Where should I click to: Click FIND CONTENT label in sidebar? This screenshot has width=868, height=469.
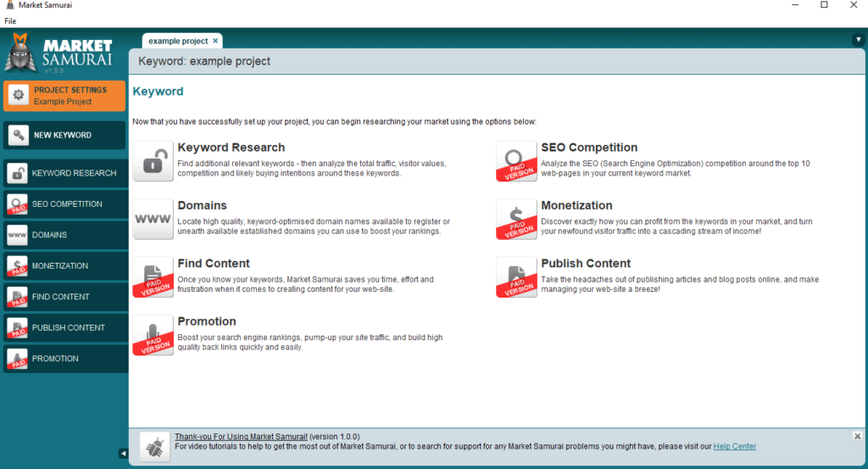[x=60, y=298]
